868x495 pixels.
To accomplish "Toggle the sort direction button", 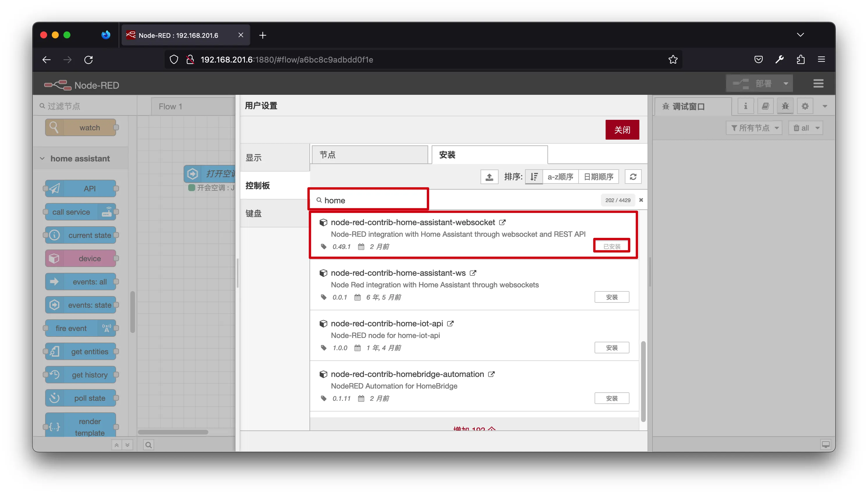I will (x=534, y=177).
